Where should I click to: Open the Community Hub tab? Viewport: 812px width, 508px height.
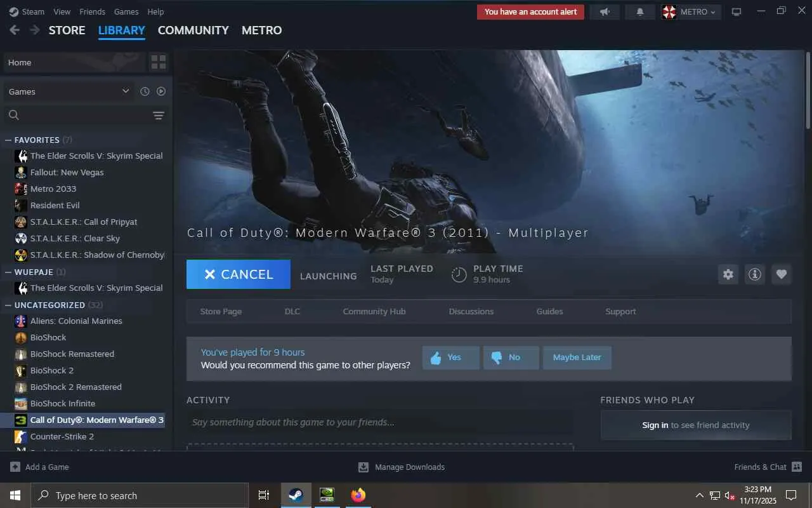pyautogui.click(x=374, y=312)
